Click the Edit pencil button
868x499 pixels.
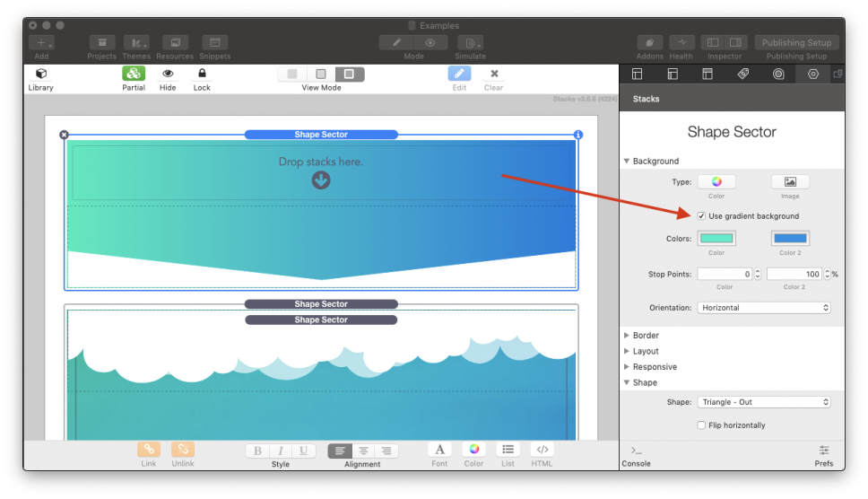coord(459,74)
